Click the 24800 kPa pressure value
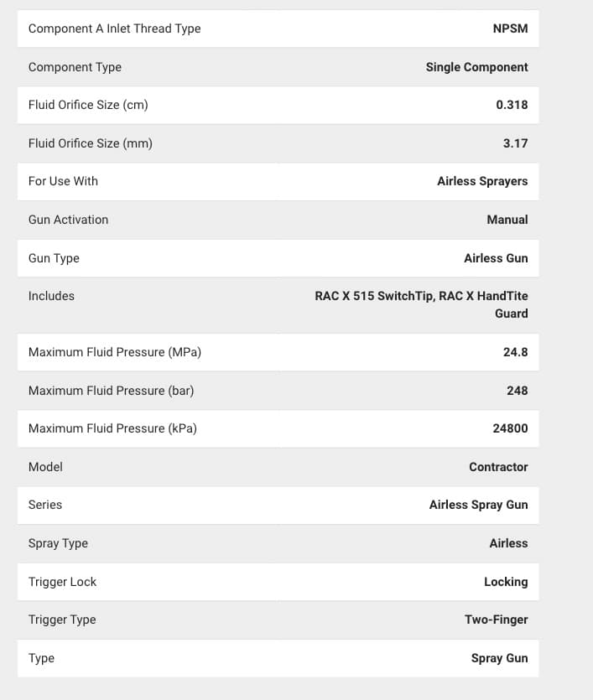 coord(511,428)
